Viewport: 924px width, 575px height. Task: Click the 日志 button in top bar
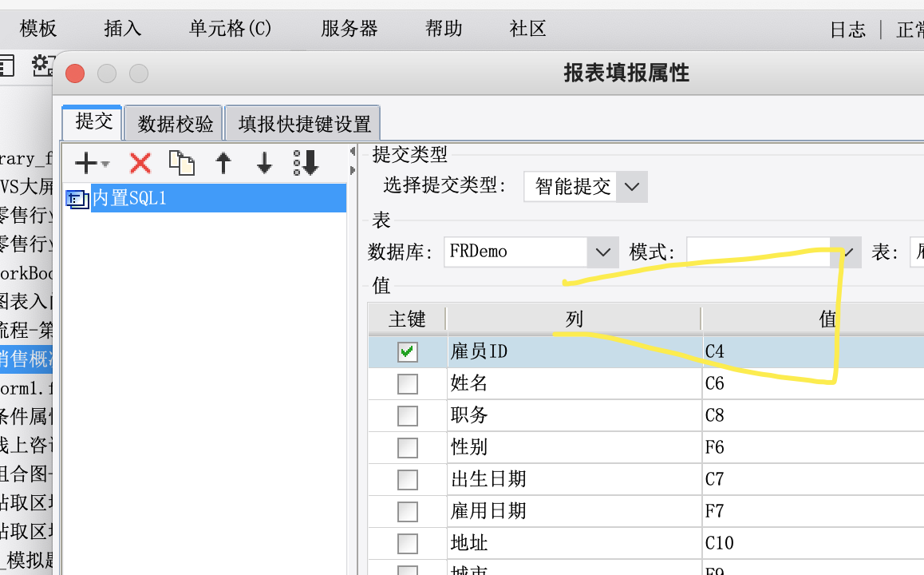[x=847, y=30]
